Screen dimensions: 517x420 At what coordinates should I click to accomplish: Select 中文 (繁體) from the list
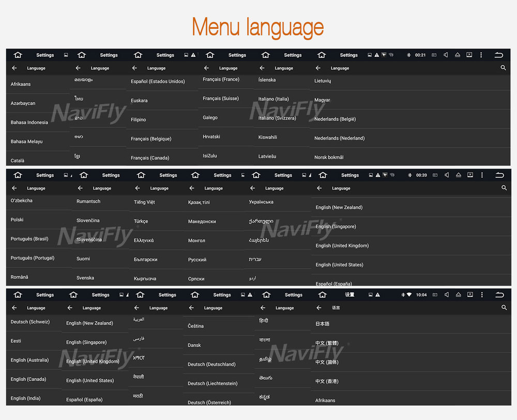327,343
